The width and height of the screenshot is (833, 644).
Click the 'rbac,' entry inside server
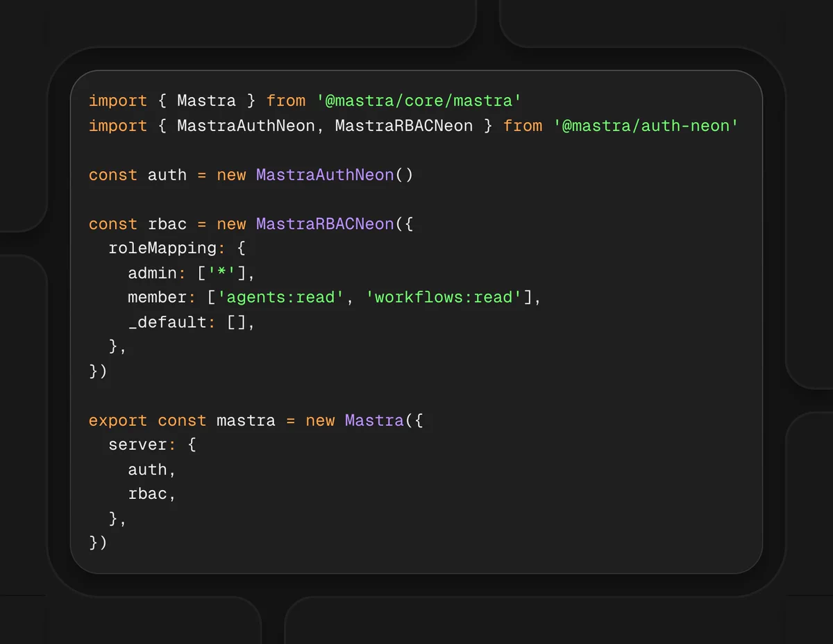click(152, 494)
